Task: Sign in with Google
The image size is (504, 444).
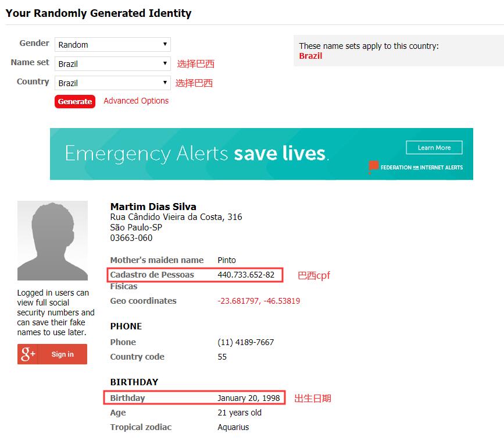Action: point(52,354)
